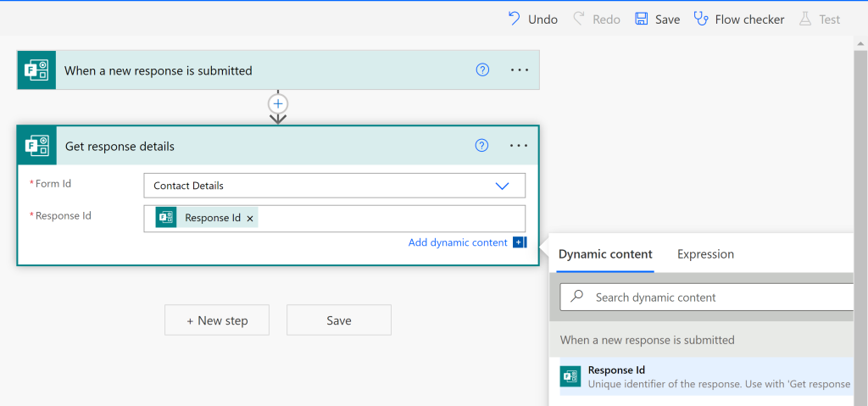Remove the Response Id token

[x=250, y=218]
